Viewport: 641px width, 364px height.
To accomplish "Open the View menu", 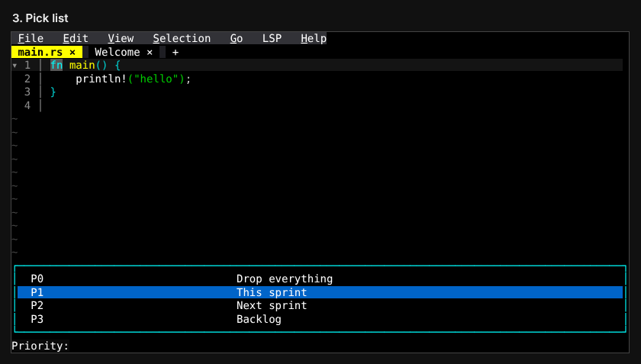I will [x=121, y=38].
